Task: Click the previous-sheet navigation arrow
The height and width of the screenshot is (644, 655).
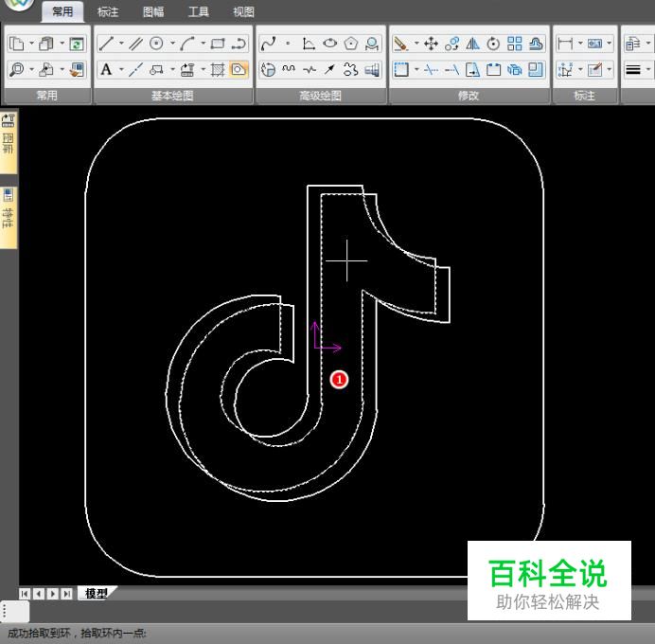Action: (x=39, y=594)
